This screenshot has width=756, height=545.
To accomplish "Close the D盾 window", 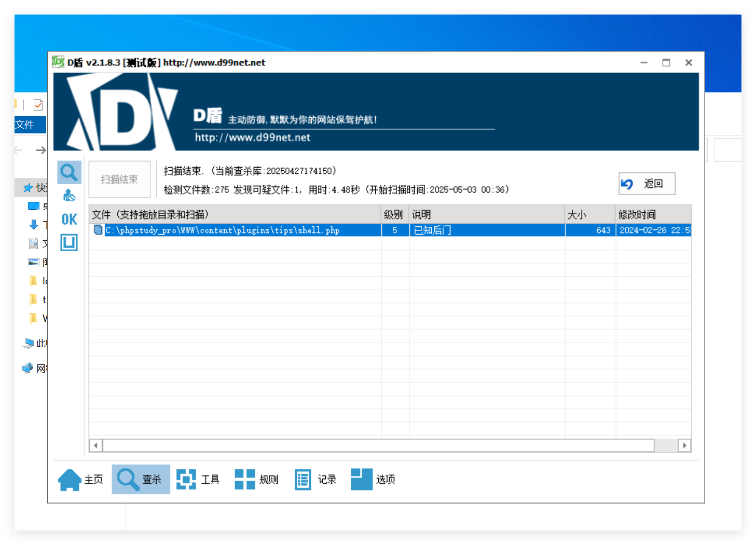I will (x=689, y=62).
